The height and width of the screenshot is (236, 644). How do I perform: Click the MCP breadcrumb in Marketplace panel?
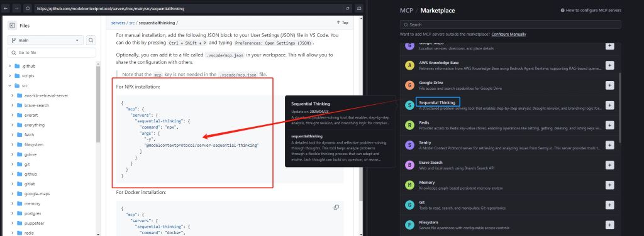pos(406,11)
